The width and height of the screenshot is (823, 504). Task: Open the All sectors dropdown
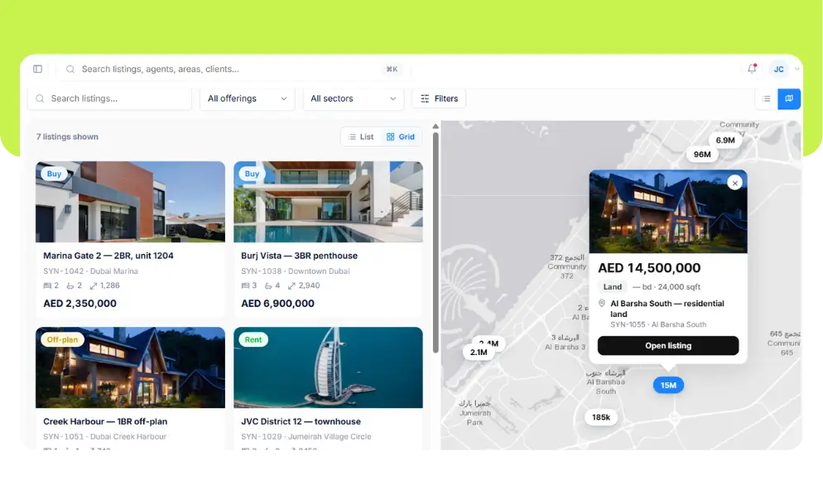tap(354, 98)
